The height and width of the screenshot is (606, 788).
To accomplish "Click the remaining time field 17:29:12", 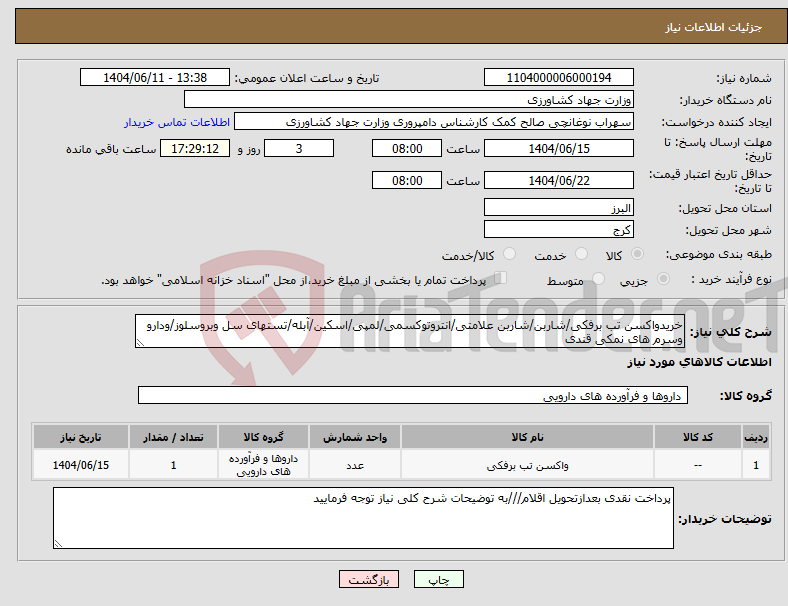I will click(195, 149).
